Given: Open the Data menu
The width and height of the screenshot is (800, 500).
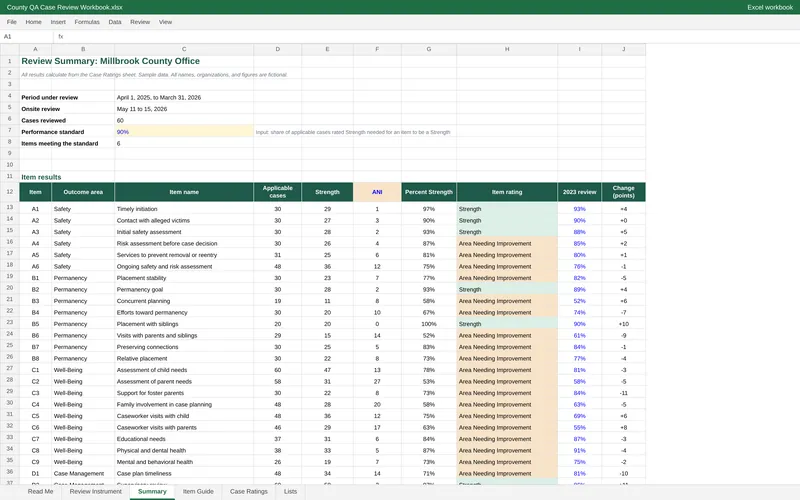Looking at the screenshot, I should coord(115,22).
